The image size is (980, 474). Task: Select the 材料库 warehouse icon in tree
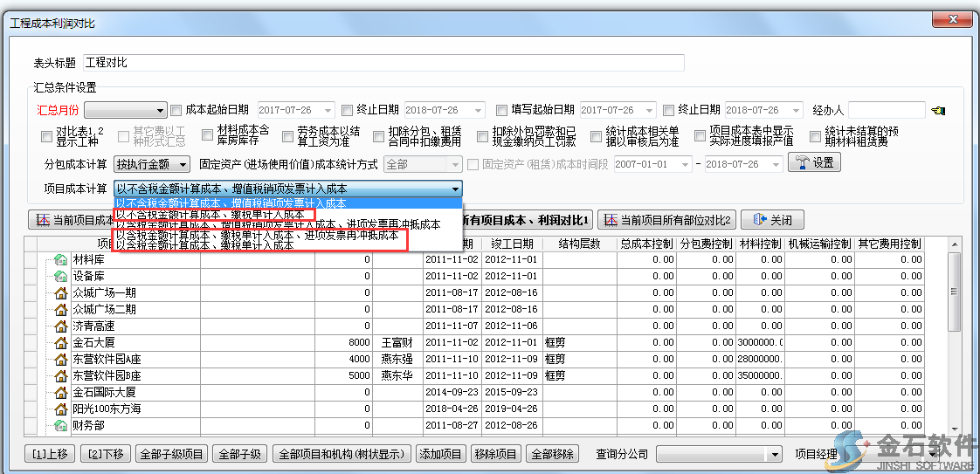[61, 260]
